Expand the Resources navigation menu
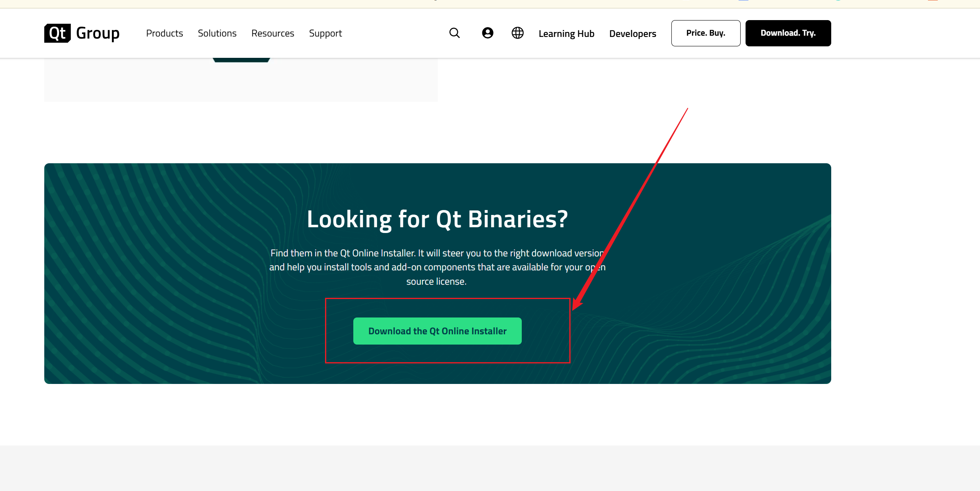Viewport: 980px width, 491px height. click(x=273, y=33)
